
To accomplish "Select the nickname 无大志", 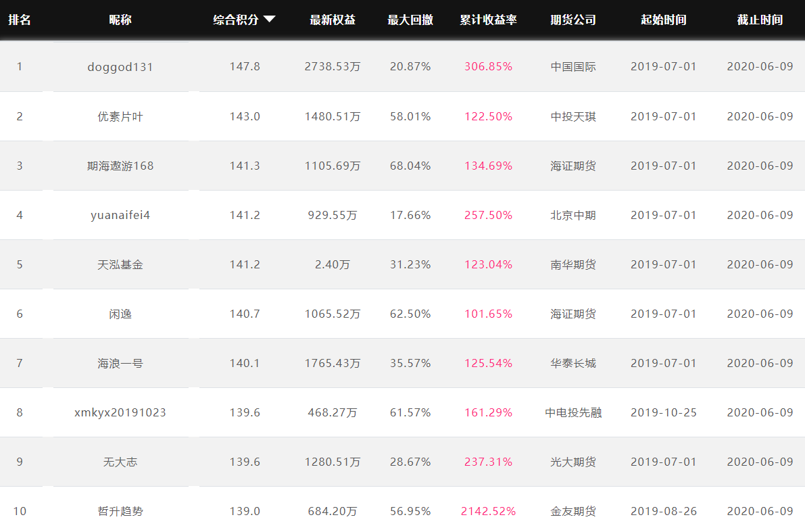I will coord(120,462).
